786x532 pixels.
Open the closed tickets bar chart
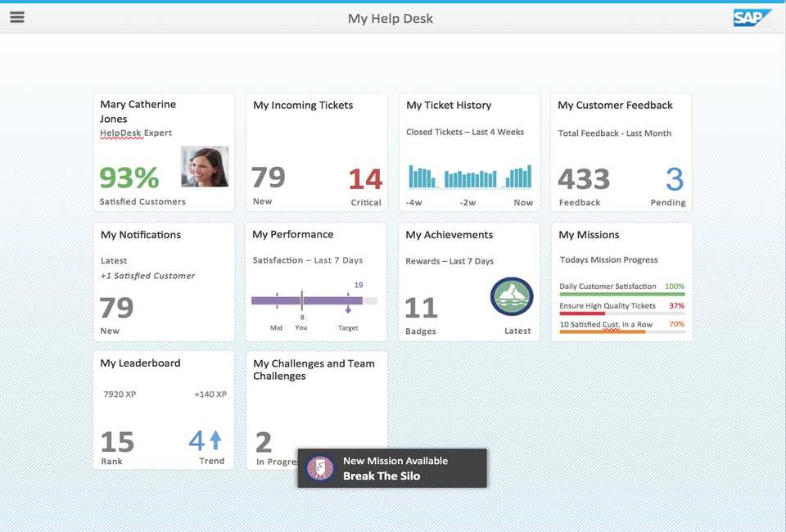coord(468,174)
